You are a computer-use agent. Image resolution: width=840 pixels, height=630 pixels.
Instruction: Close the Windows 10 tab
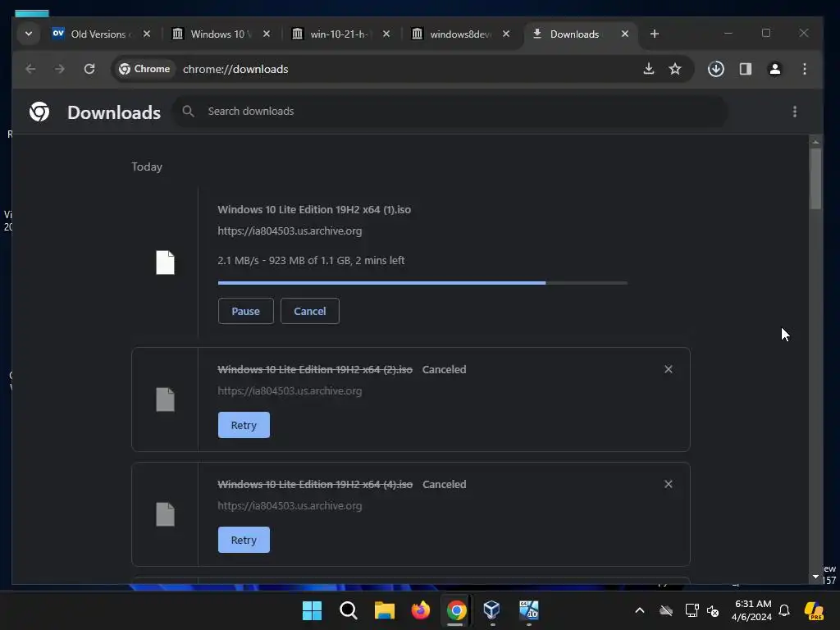[267, 34]
